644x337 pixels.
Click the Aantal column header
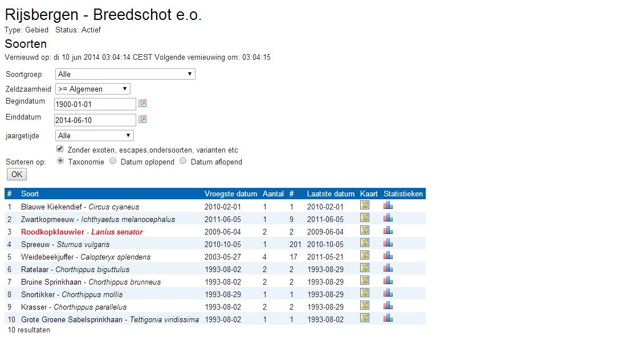click(273, 194)
